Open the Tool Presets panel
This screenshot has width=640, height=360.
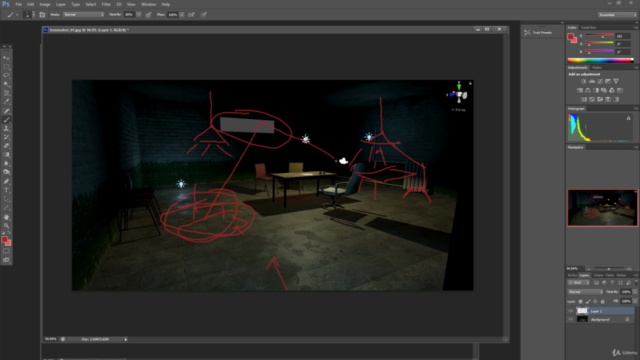pyautogui.click(x=538, y=32)
